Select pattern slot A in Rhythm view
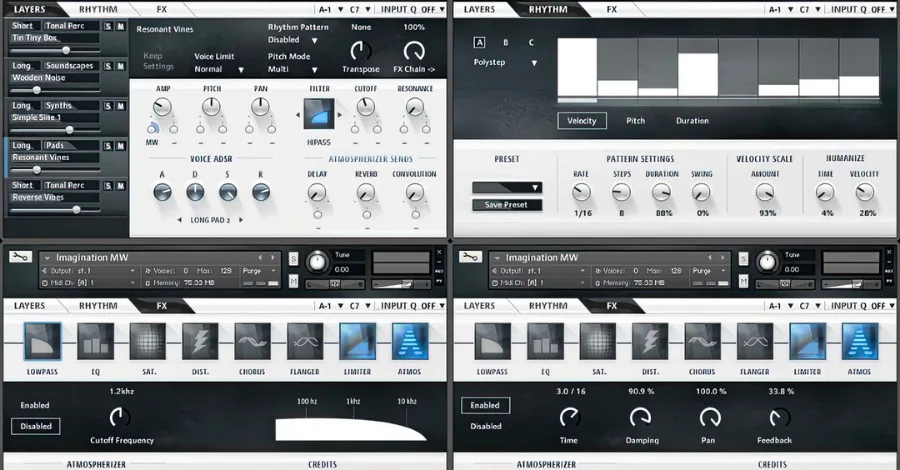The height and width of the screenshot is (470, 900). click(479, 42)
